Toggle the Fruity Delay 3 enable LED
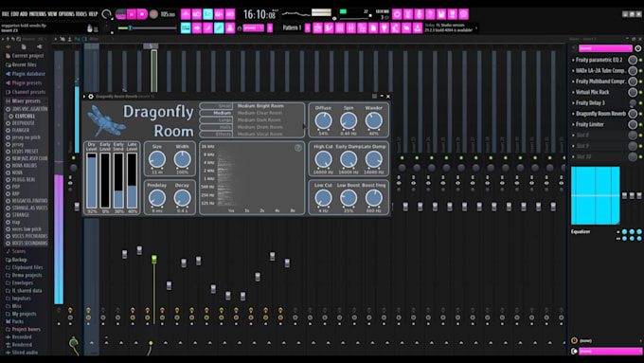The image size is (644, 363). pyautogui.click(x=641, y=102)
